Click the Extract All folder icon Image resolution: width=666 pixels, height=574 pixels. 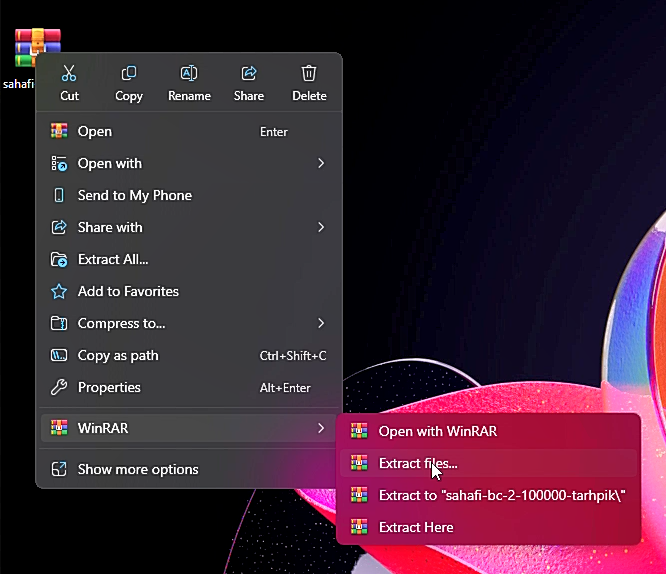click(x=59, y=259)
